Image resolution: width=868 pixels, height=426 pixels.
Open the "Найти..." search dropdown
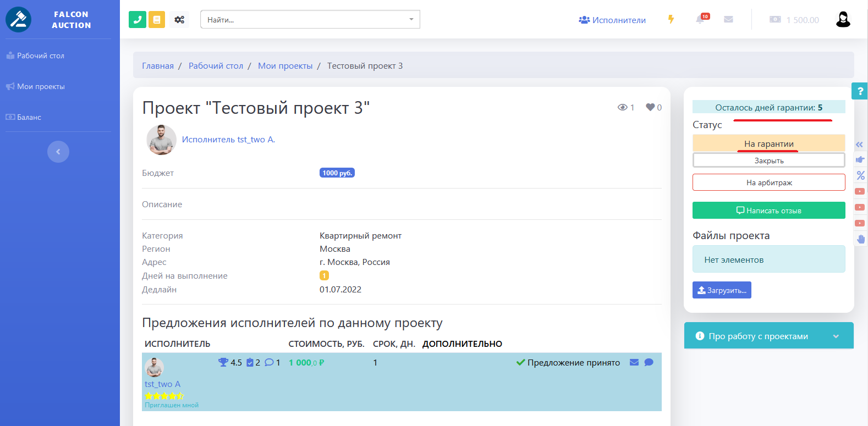pos(310,20)
